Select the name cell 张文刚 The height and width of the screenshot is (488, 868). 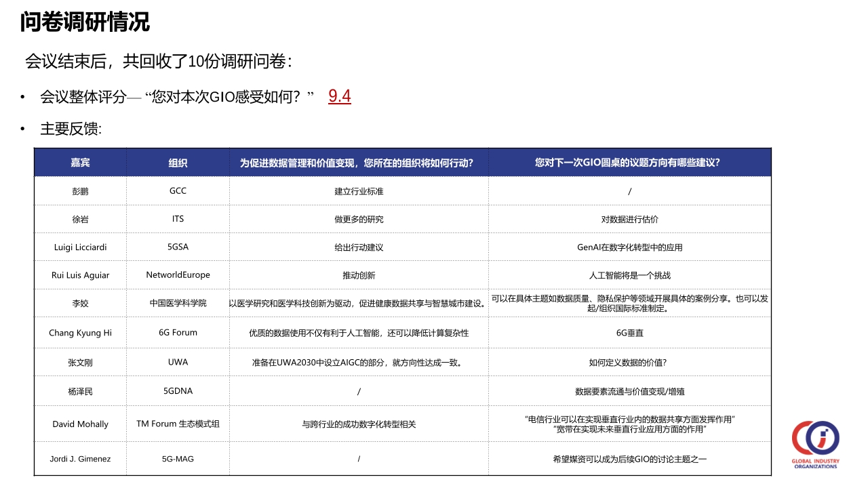point(80,363)
